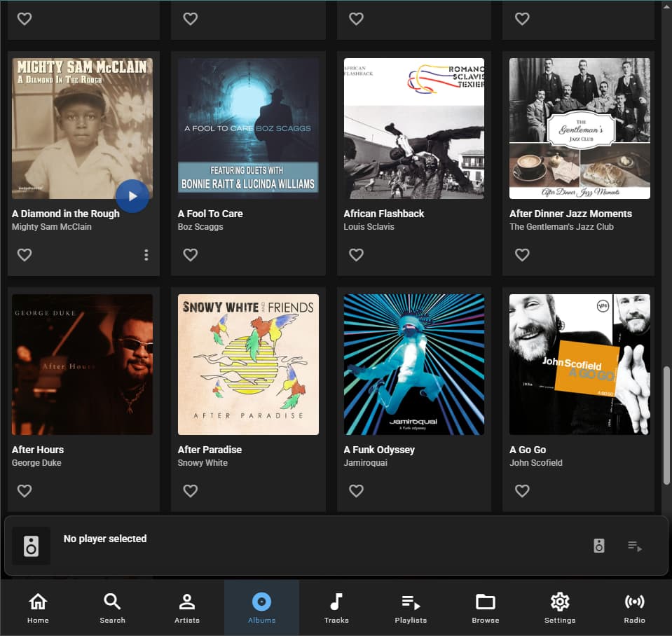Switch to Tracks tab
This screenshot has height=636, width=672.
(x=336, y=608)
